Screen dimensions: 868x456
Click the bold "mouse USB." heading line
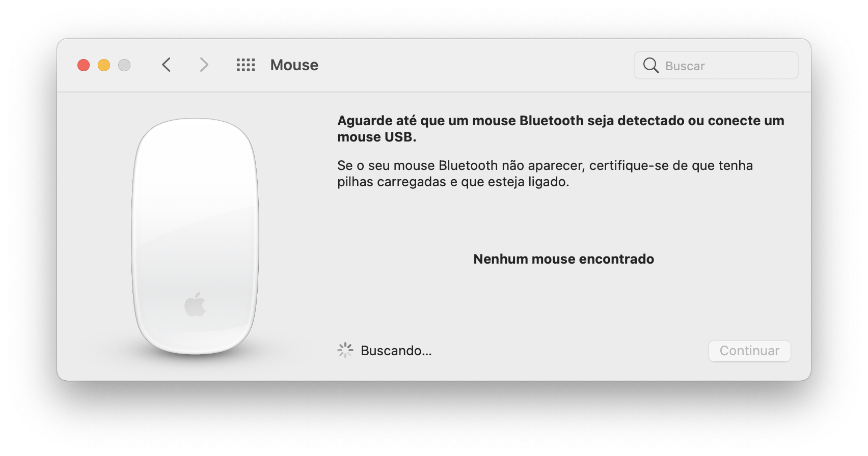click(377, 137)
